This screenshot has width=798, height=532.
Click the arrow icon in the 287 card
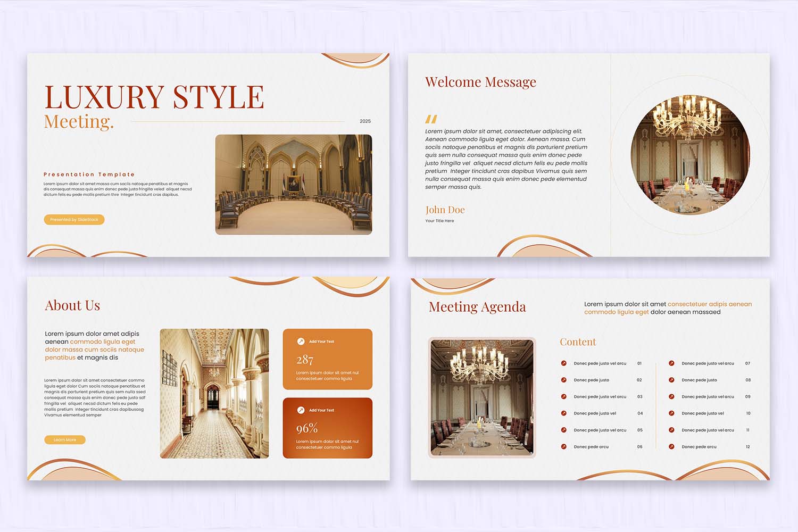click(301, 342)
